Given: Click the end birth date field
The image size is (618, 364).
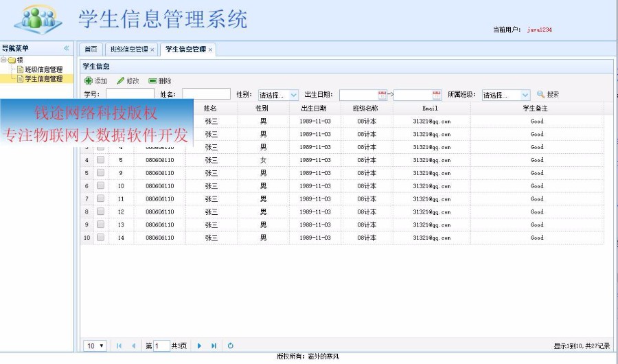Looking at the screenshot, I should (413, 95).
